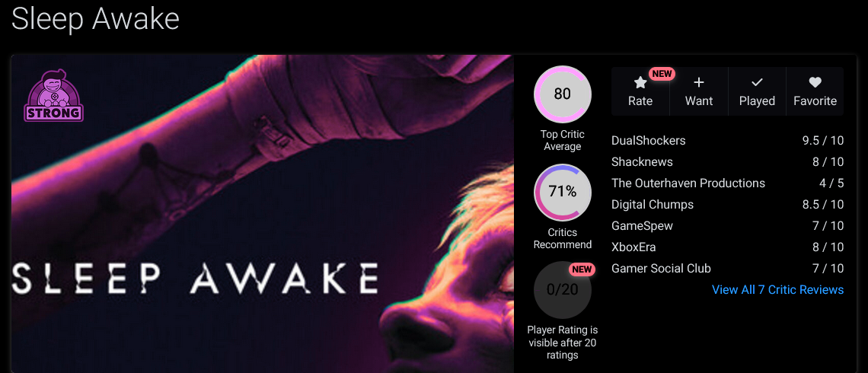Screen dimensions: 868x373
Task: Click the purple Strong rating badge
Action: coord(54,95)
